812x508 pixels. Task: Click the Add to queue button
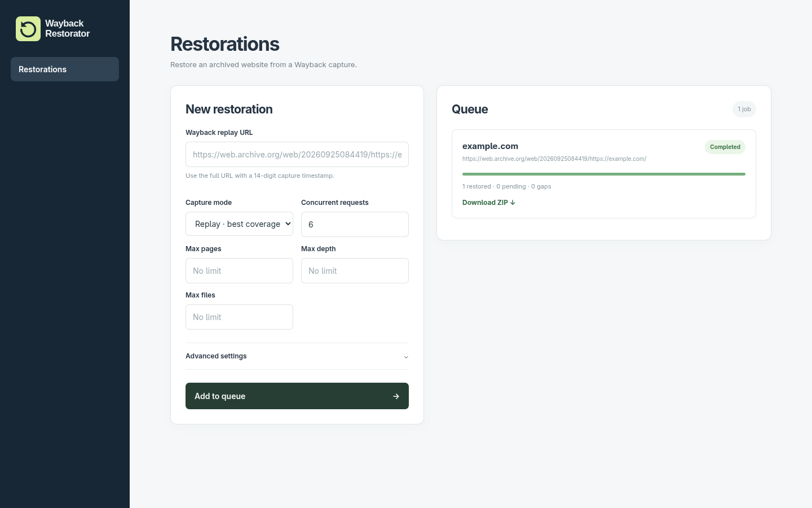(297, 396)
